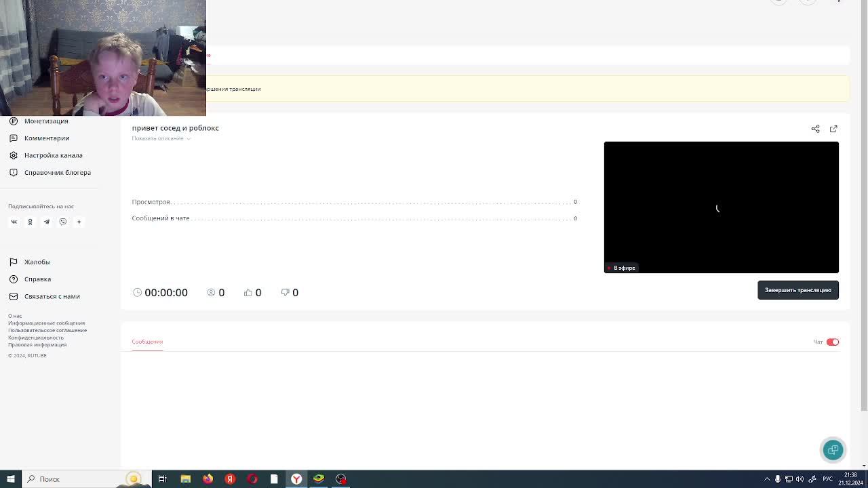The image size is (868, 488).
Task: Click the share stream icon
Action: pyautogui.click(x=815, y=129)
